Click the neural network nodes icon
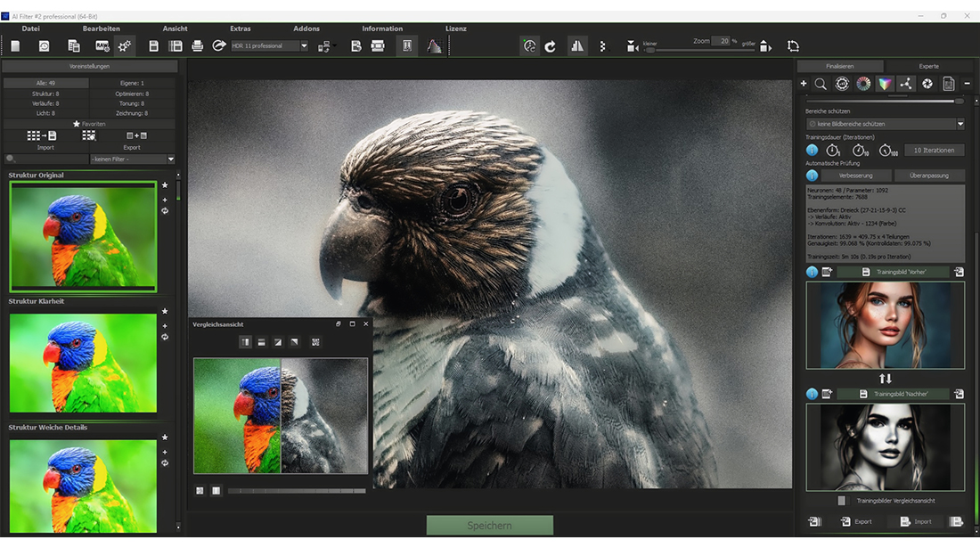980x548 pixels. (906, 84)
